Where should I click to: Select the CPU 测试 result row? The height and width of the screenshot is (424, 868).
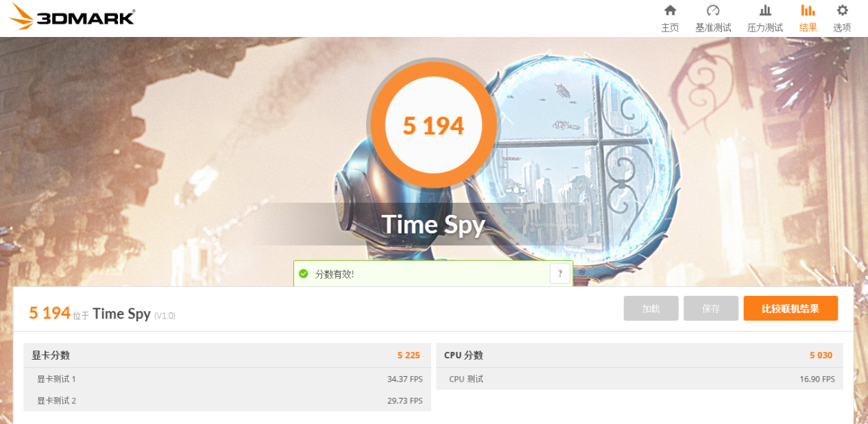[640, 379]
